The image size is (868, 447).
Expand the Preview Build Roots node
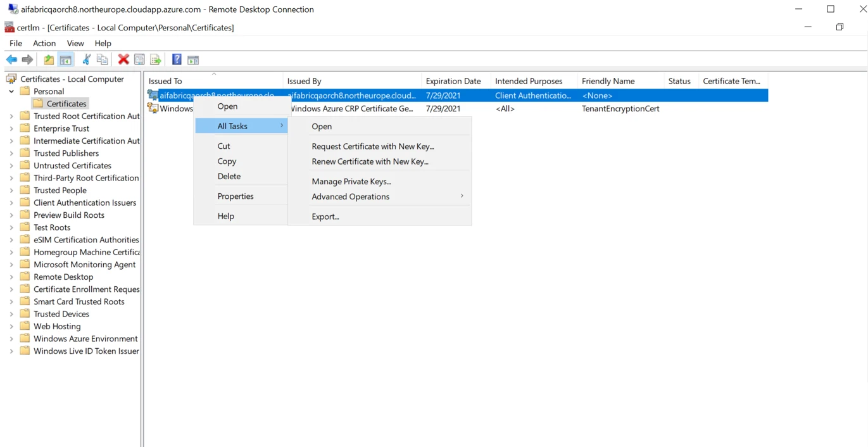(11, 215)
